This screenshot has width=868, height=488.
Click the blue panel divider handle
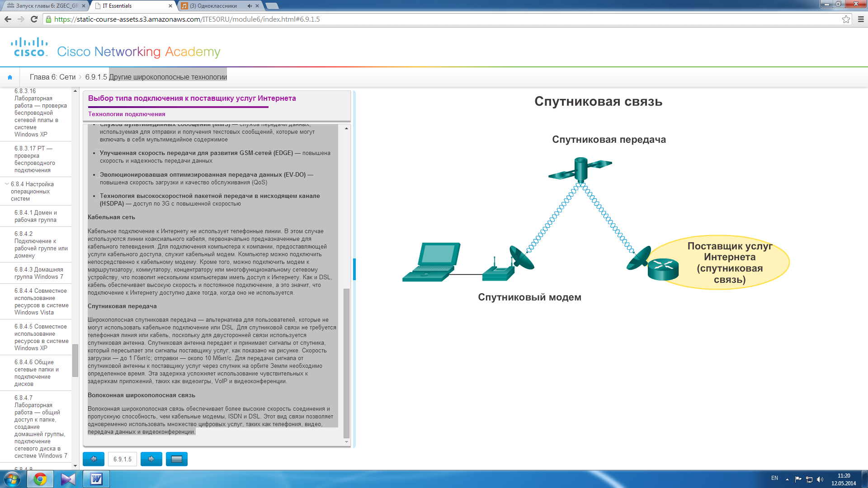coord(354,269)
